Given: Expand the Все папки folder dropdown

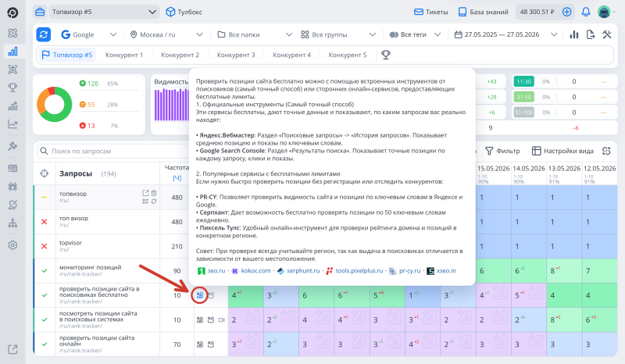Looking at the screenshot, I should coord(255,34).
